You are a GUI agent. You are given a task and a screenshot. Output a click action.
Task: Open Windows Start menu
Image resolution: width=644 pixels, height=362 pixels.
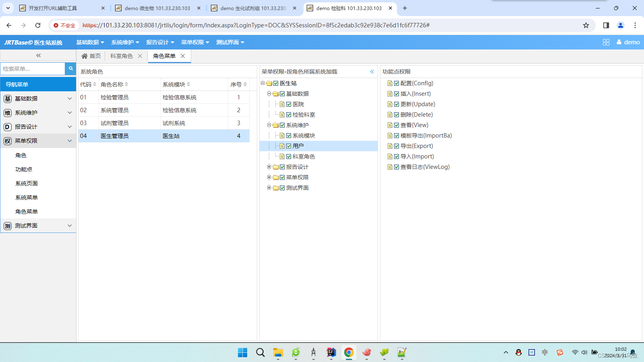coord(243,352)
